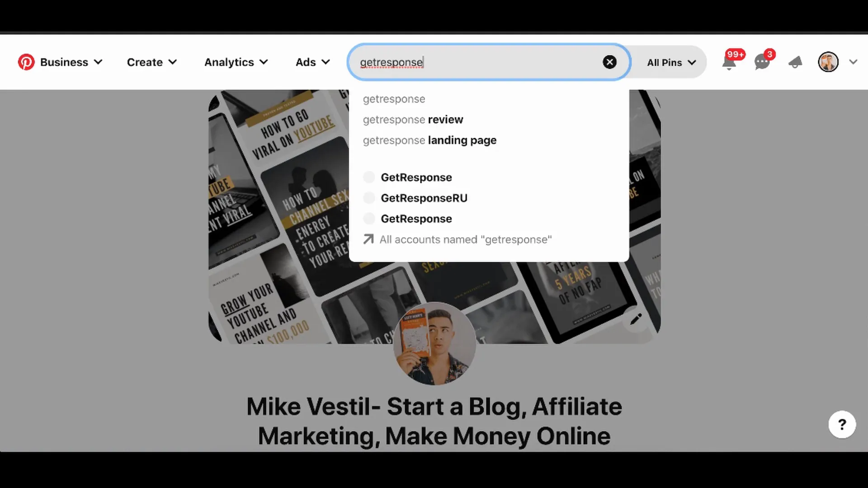Select the getresponse search suggestion

coord(394,99)
